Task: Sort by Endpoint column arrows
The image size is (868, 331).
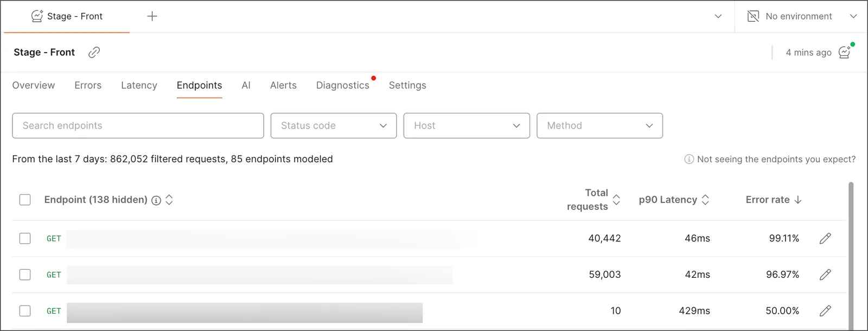Action: [x=169, y=200]
